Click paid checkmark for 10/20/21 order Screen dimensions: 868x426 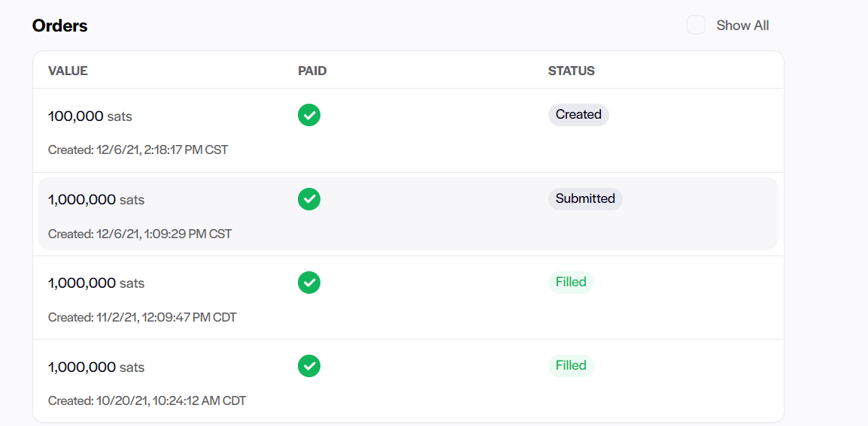(309, 366)
